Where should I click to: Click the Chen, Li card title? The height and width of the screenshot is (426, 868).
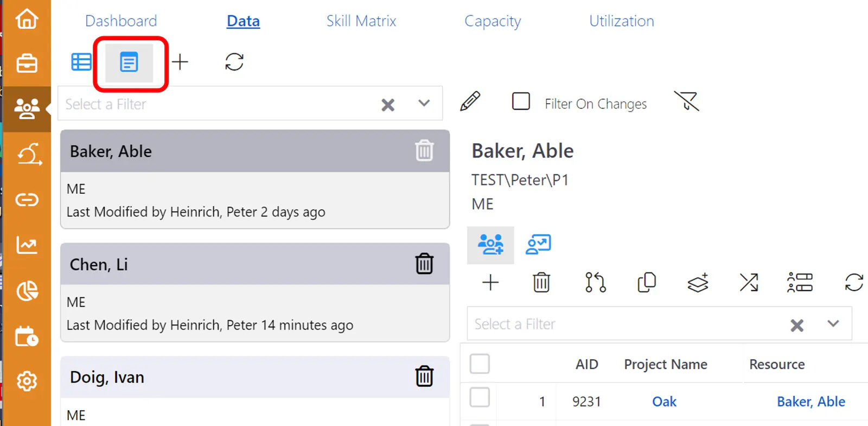point(99,264)
